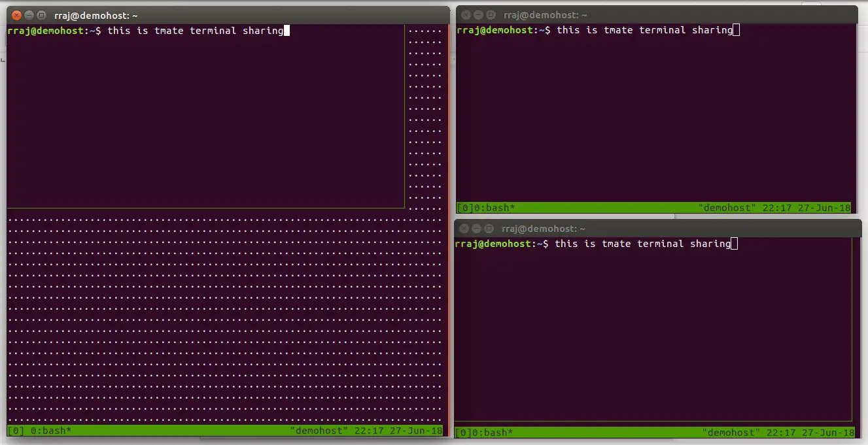Minimize the bottom-right terminal window

point(476,228)
